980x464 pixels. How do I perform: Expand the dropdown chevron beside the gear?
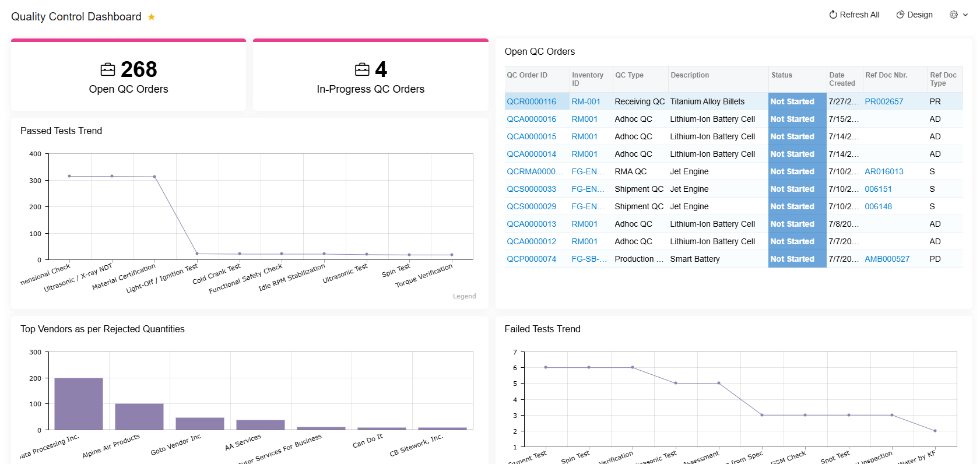[x=965, y=15]
